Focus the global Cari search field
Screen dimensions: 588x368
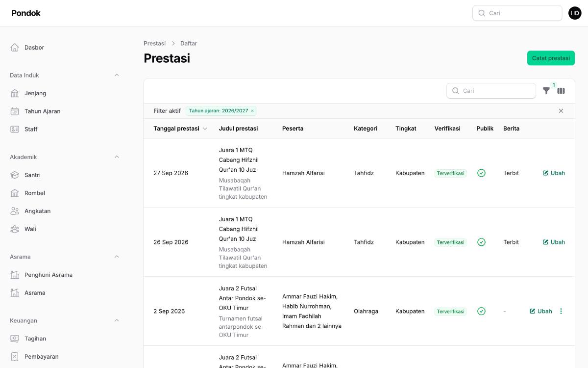pyautogui.click(x=517, y=13)
